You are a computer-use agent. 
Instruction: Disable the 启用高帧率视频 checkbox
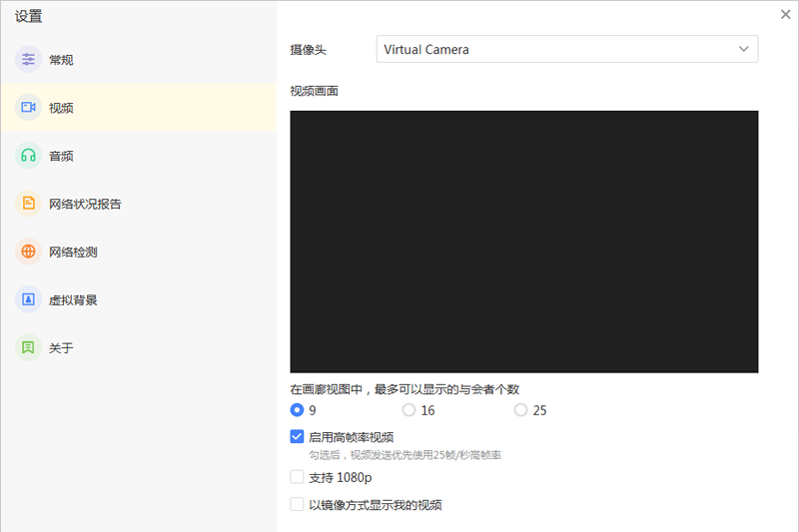[x=297, y=436]
